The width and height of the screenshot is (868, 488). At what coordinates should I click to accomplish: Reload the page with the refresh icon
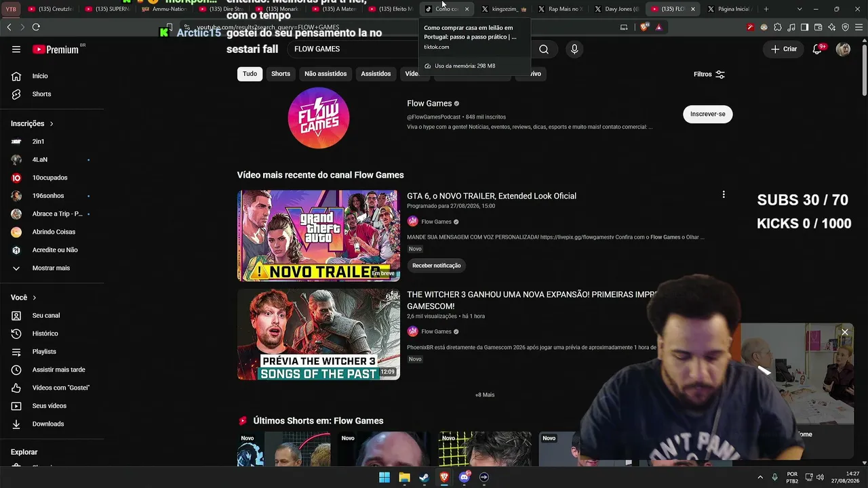click(x=36, y=27)
